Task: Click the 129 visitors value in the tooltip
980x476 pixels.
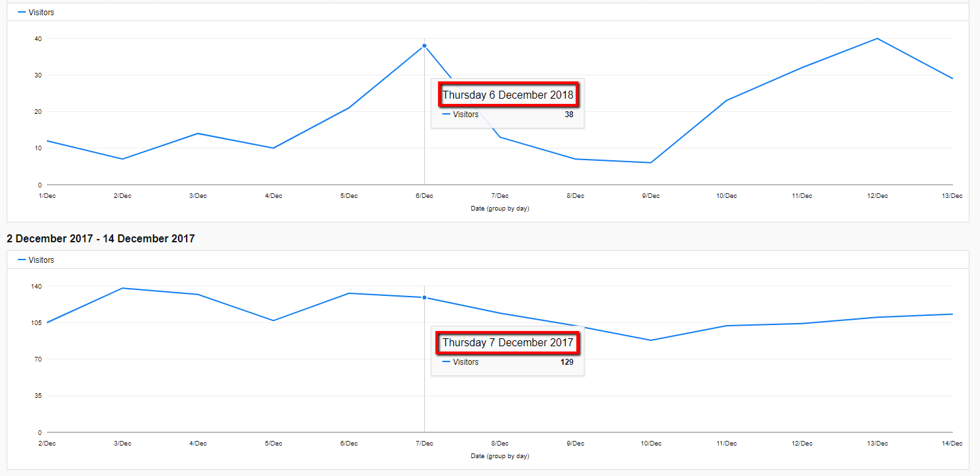Action: point(566,362)
